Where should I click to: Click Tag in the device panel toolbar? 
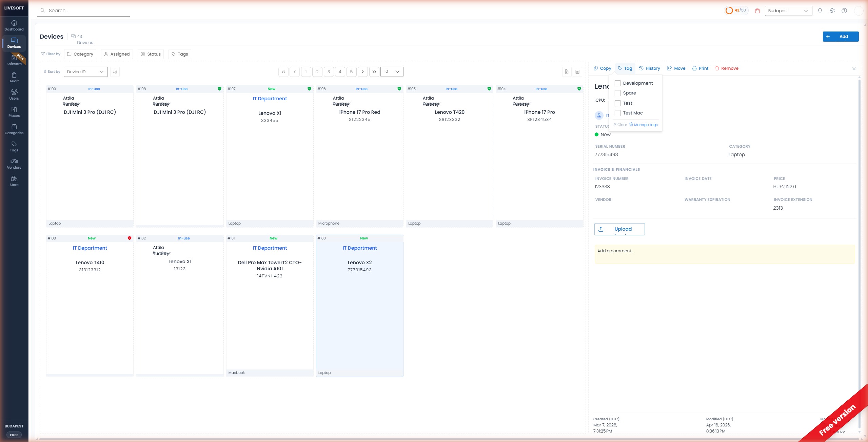625,68
